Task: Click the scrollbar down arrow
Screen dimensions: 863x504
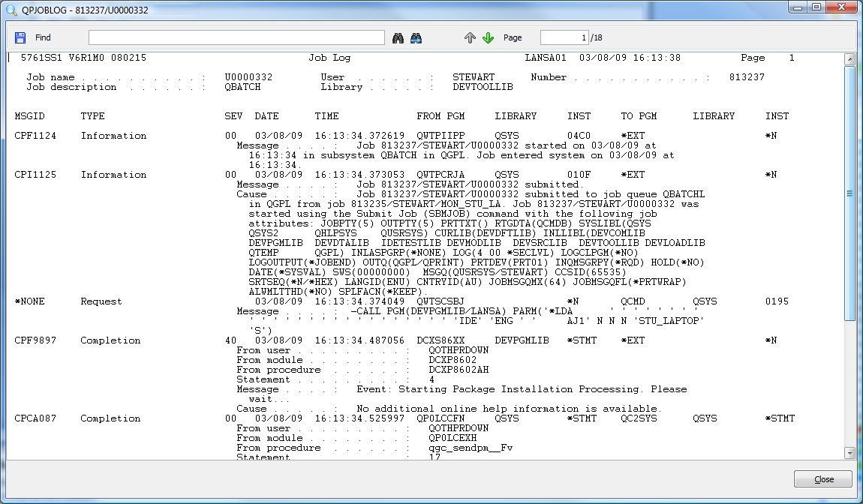Action: [x=849, y=453]
